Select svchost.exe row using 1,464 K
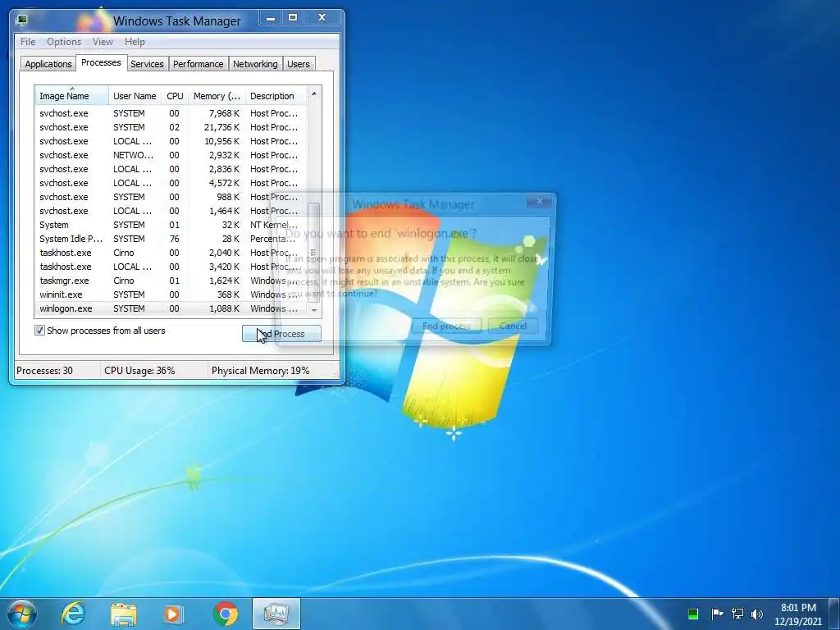Viewport: 840px width, 630px height. tap(171, 211)
